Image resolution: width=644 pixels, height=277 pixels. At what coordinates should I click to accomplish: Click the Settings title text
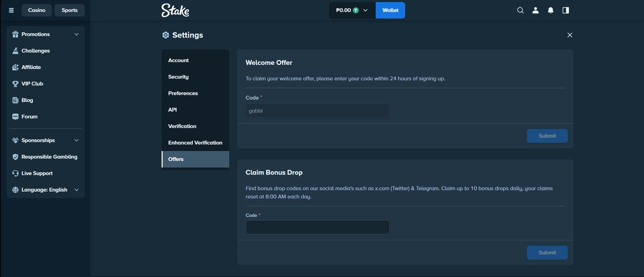[188, 35]
